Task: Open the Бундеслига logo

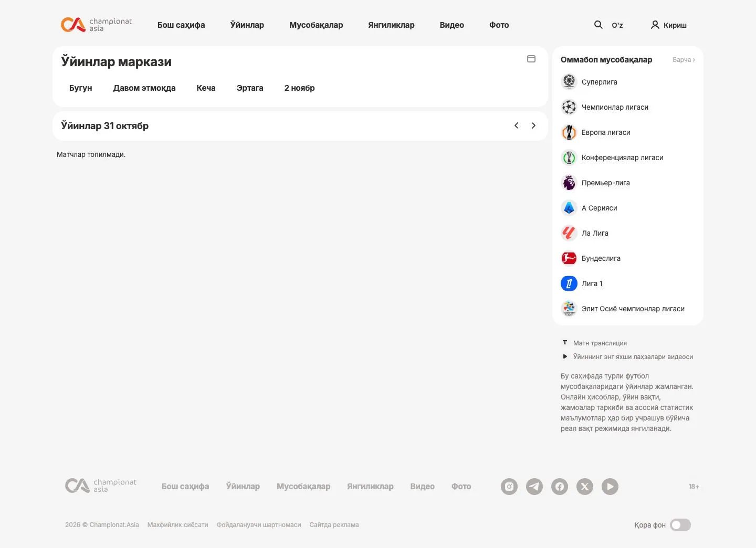Action: point(569,258)
